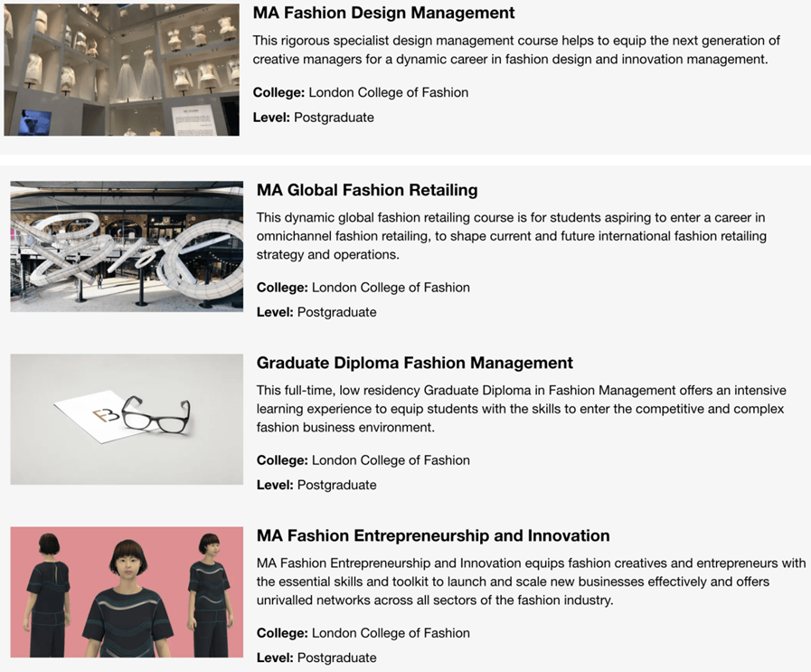This screenshot has height=672, width=811.
Task: Click Level Postgraduate under Fashion Design Management
Action: [x=314, y=118]
